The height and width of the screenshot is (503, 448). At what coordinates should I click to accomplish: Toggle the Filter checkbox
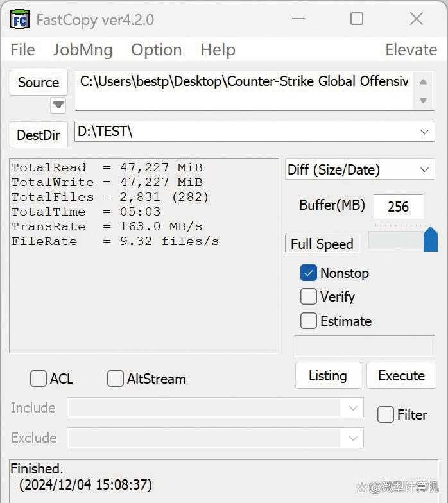point(386,414)
